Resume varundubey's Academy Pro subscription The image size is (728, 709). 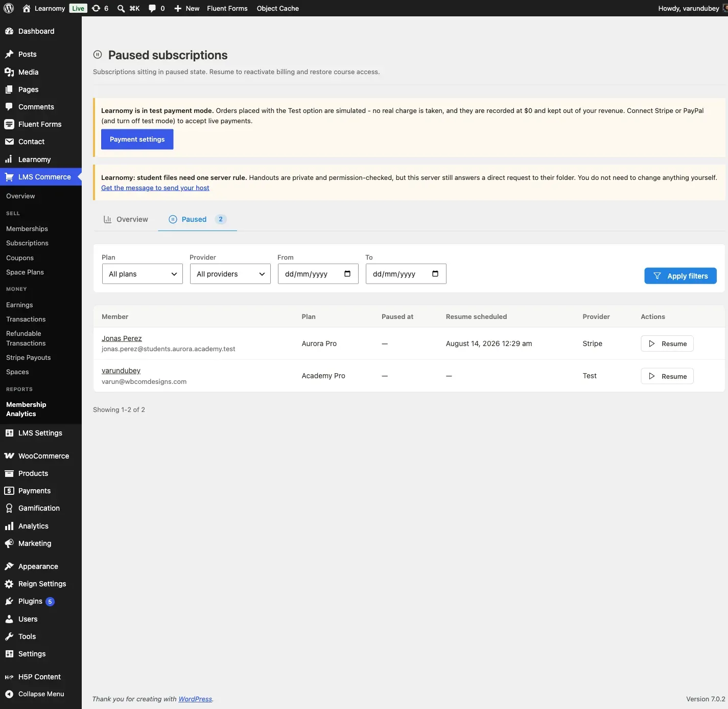(667, 376)
